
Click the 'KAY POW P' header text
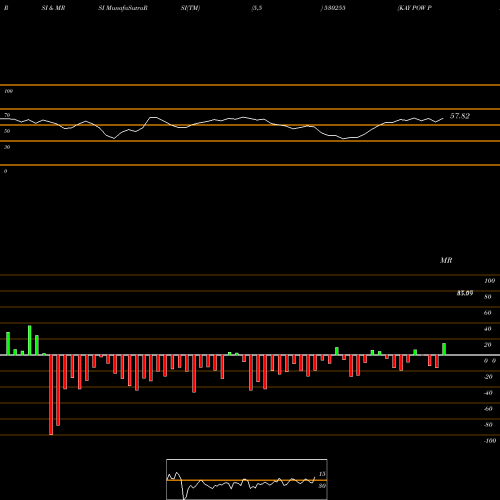click(415, 8)
